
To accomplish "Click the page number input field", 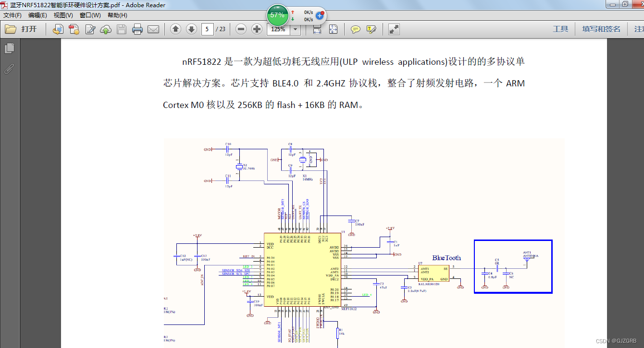I will pos(207,29).
